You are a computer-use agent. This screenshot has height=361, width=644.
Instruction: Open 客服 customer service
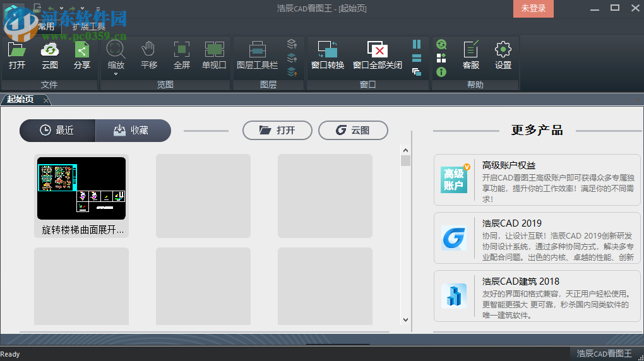[471, 56]
